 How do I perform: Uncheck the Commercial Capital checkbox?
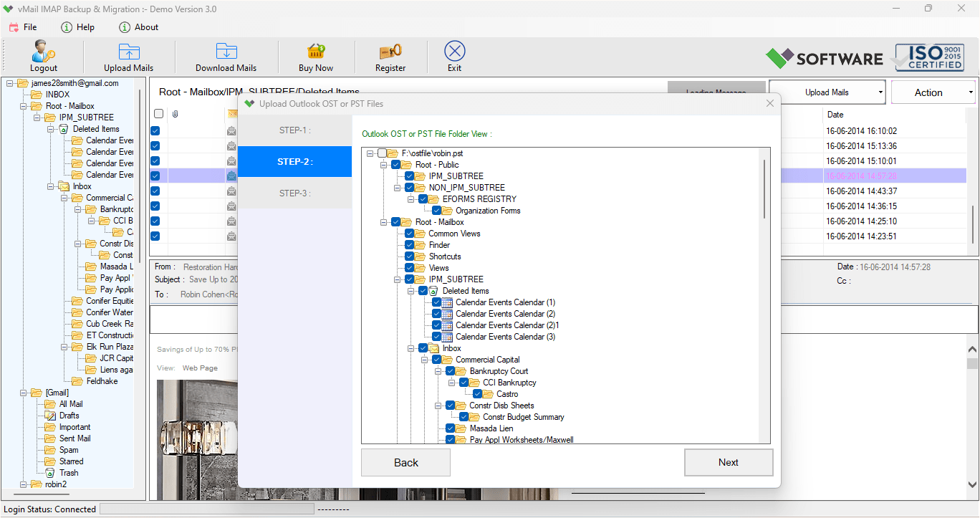(436, 360)
